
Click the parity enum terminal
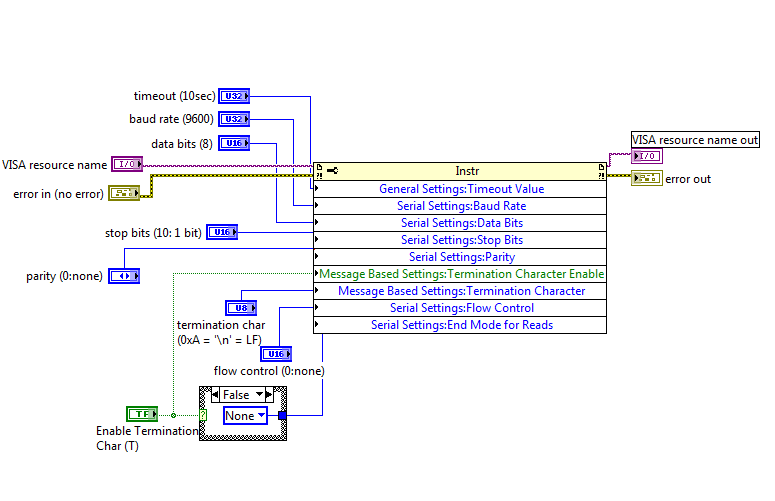point(124,276)
